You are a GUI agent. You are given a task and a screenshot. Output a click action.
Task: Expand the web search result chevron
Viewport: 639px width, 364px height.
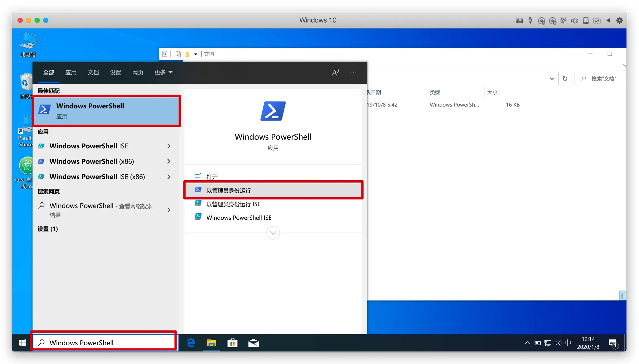169,210
